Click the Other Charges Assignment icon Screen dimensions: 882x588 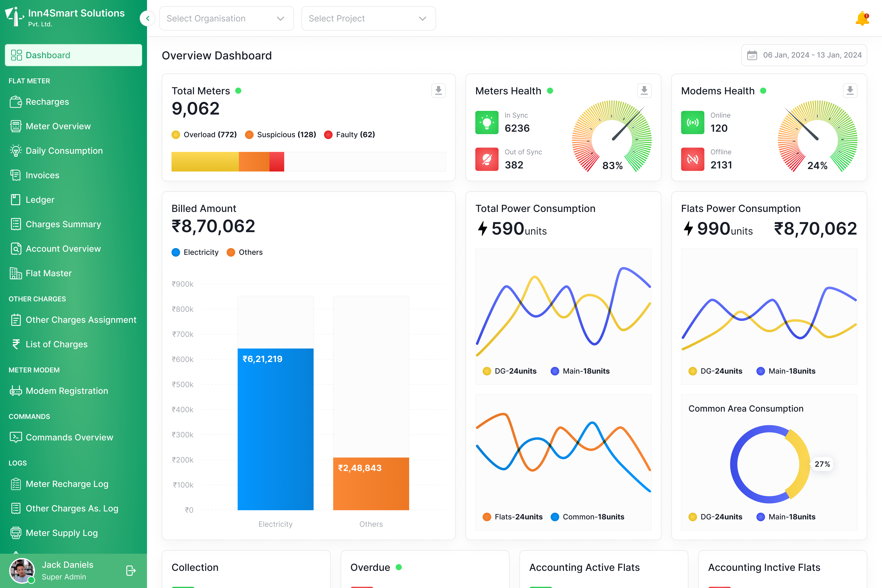pos(16,320)
